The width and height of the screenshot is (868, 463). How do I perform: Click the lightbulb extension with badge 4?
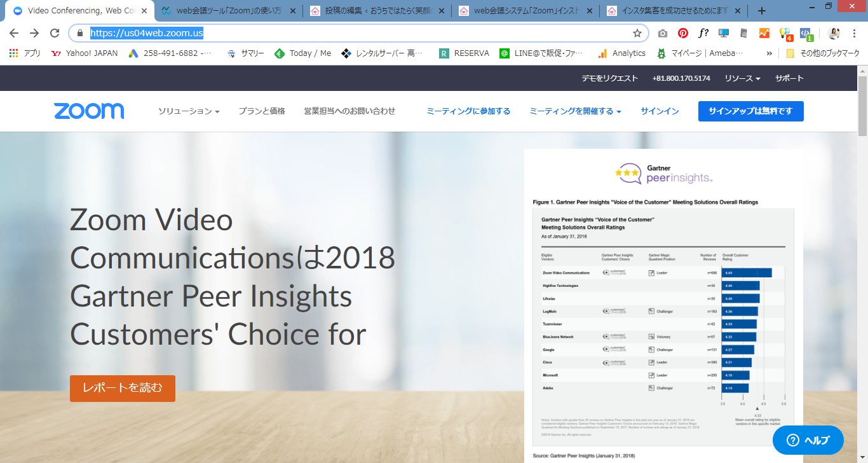[x=785, y=34]
